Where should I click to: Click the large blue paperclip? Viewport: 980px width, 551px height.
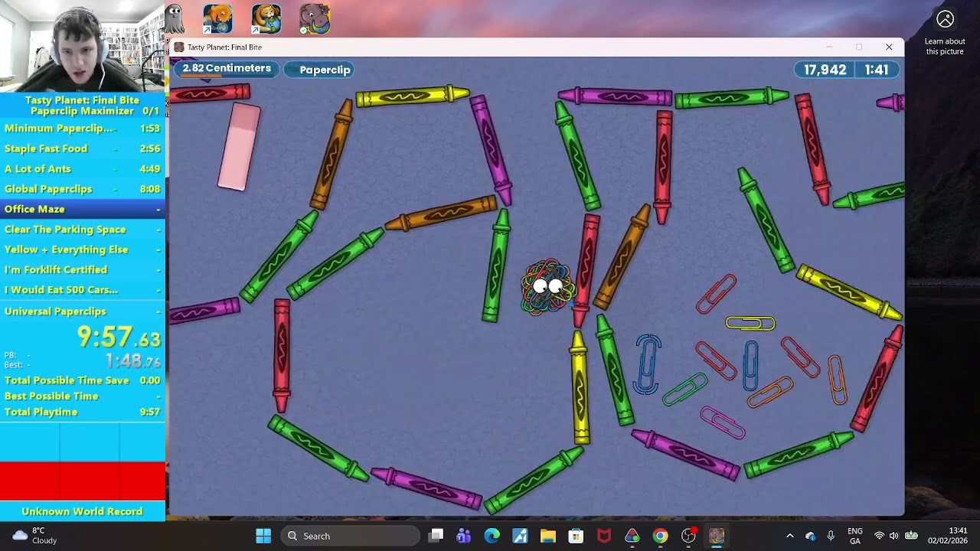(x=648, y=364)
